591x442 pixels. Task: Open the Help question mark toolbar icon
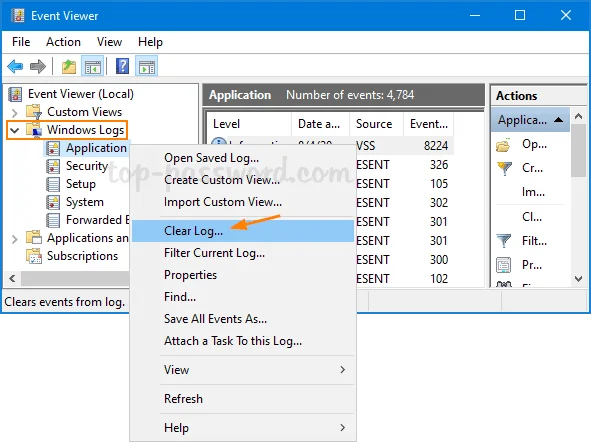[x=122, y=67]
